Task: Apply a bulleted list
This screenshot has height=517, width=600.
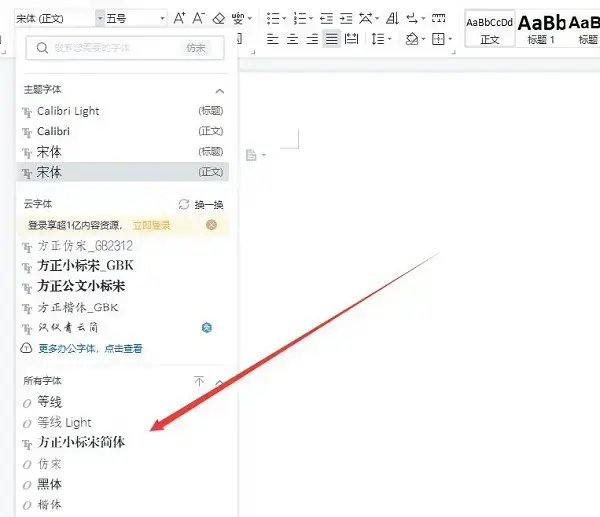Action: pyautogui.click(x=273, y=18)
